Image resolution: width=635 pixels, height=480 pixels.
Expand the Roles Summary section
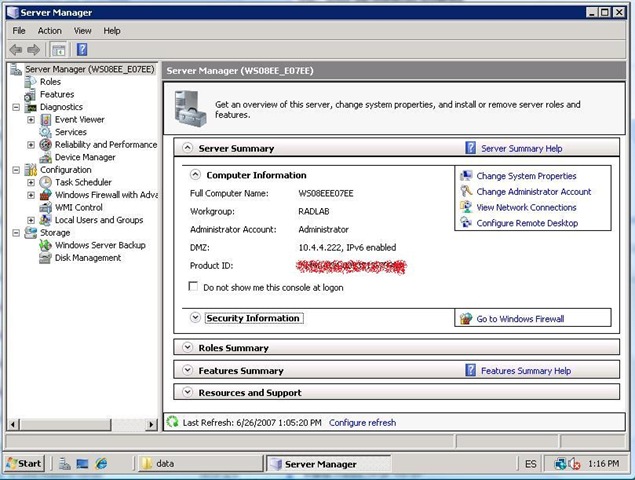pyautogui.click(x=186, y=348)
